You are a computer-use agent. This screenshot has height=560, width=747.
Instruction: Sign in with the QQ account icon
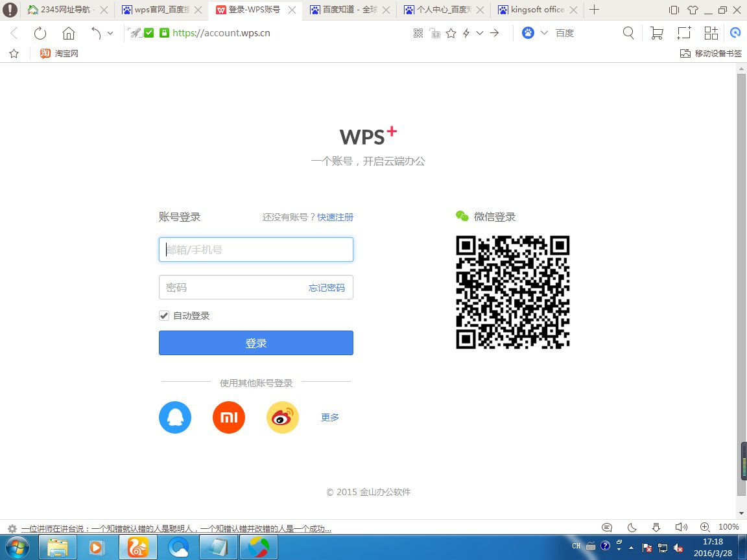click(174, 417)
